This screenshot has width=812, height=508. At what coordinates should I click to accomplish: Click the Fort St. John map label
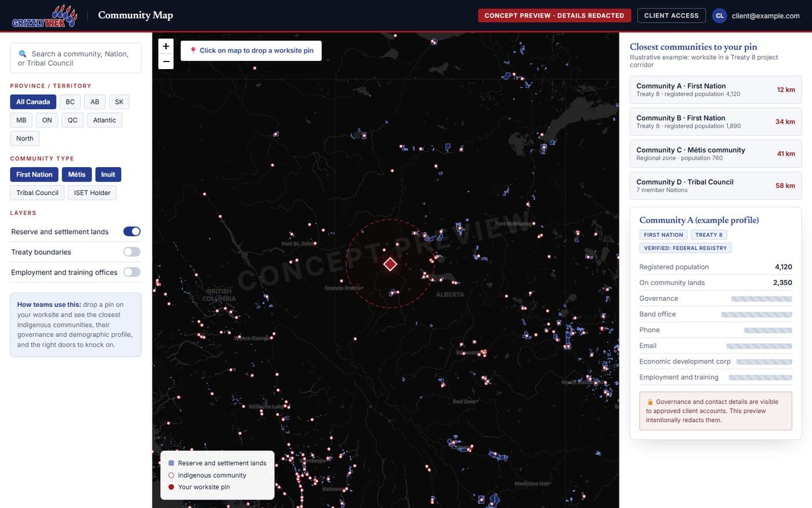(299, 244)
